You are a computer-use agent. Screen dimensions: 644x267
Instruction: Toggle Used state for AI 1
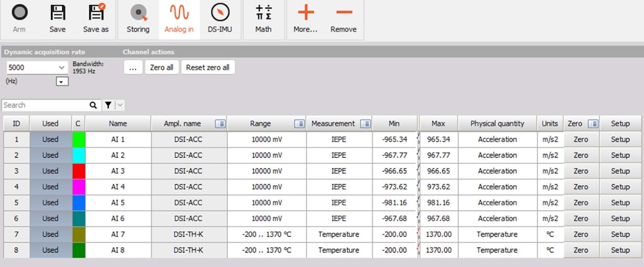point(50,139)
